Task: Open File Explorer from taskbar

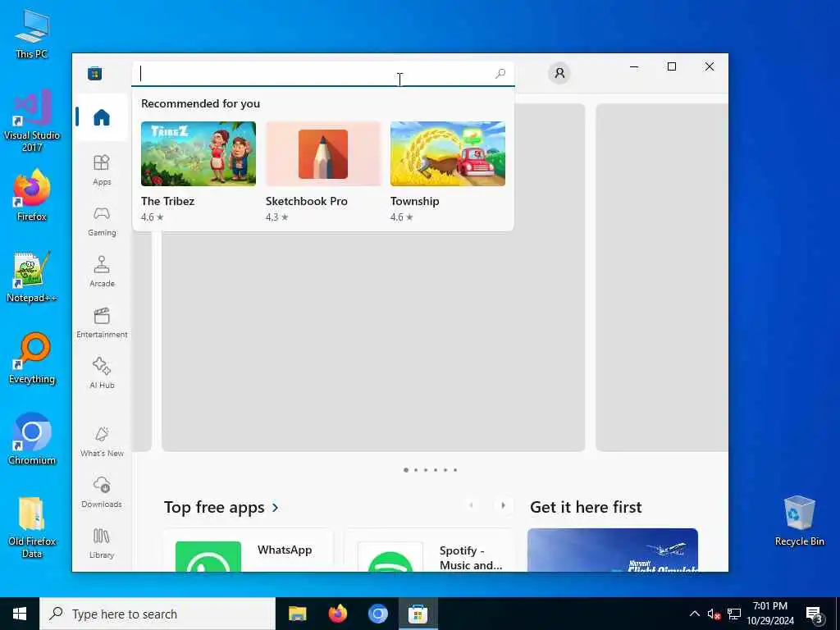Action: tap(297, 614)
